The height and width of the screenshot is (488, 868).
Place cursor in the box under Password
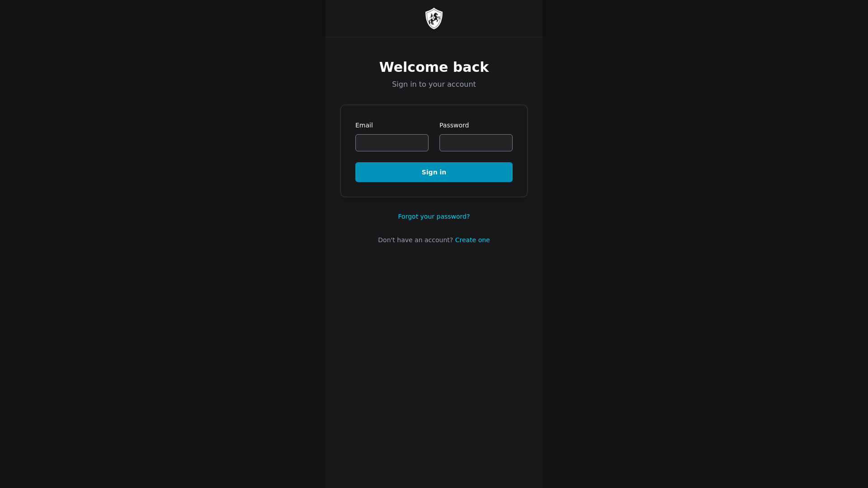click(x=476, y=143)
